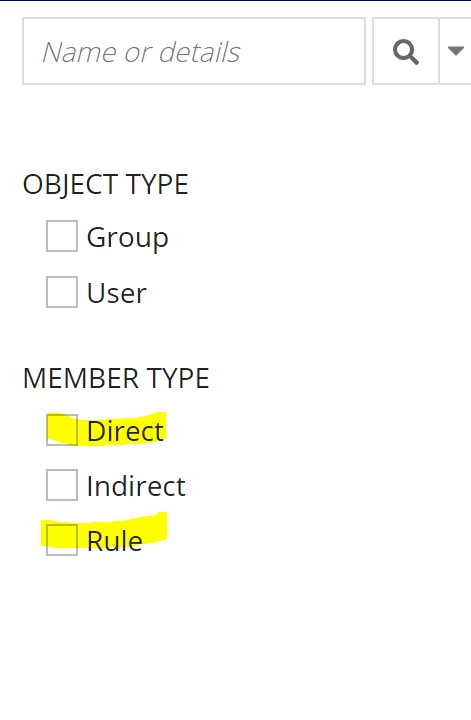Collapse the MEMBER TYPE filter section heading
This screenshot has width=471, height=720.
pyautogui.click(x=116, y=378)
